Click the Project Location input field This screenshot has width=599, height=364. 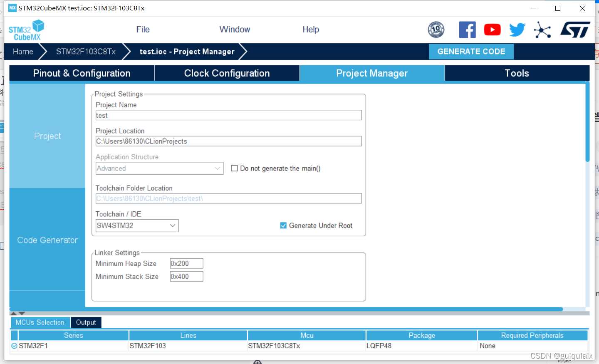228,141
